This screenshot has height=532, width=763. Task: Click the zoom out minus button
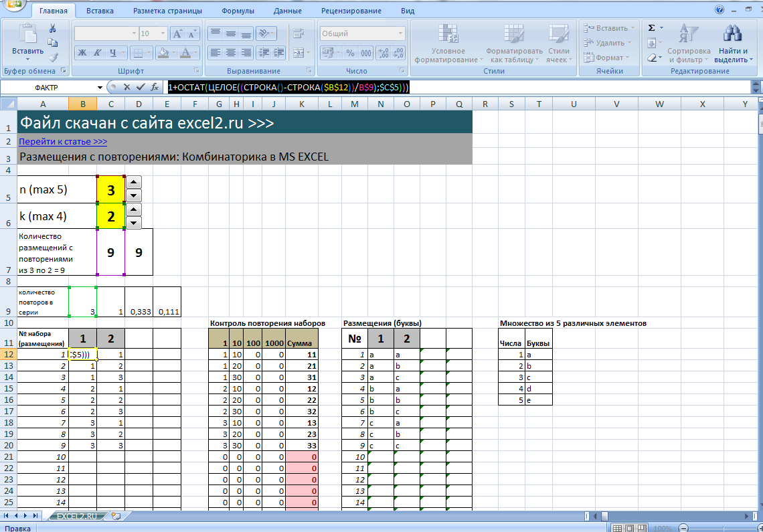click(x=683, y=528)
